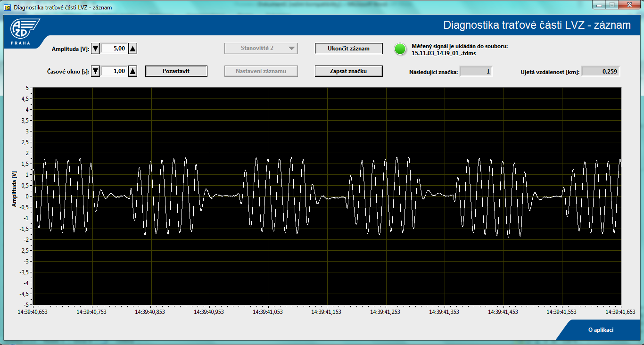The image size is (644, 345).
Task: Click the Ujetá vzdálenost value 0,259
Action: pyautogui.click(x=601, y=72)
